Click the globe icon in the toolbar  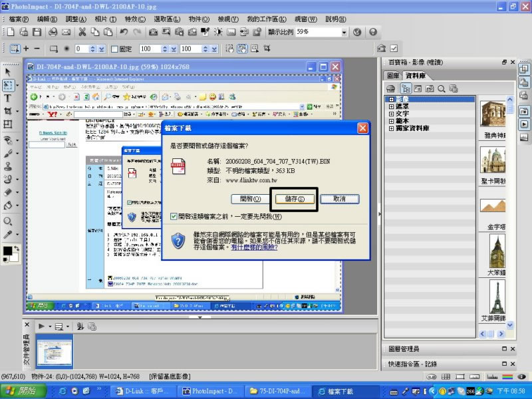pyautogui.click(x=357, y=32)
